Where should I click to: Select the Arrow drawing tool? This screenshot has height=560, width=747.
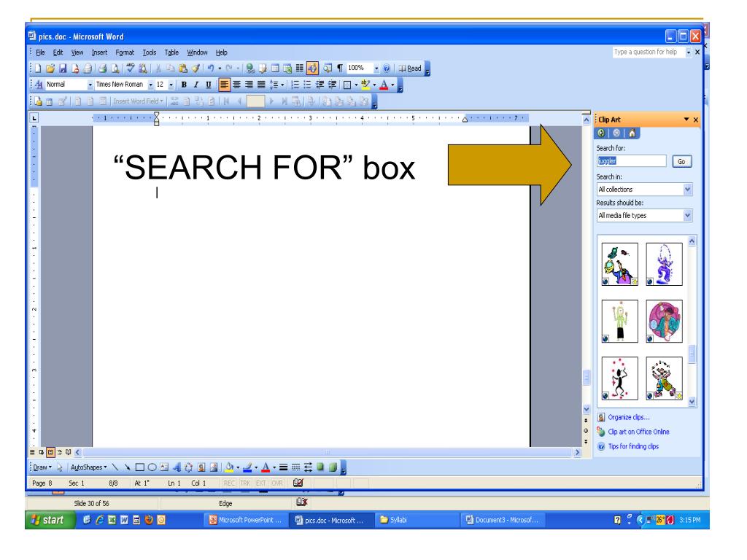pos(127,467)
